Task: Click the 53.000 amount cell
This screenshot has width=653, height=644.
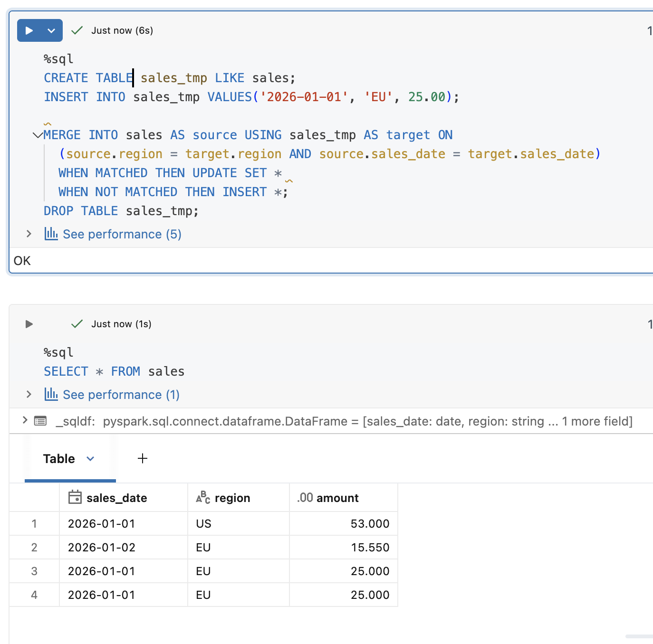Action: 369,524
